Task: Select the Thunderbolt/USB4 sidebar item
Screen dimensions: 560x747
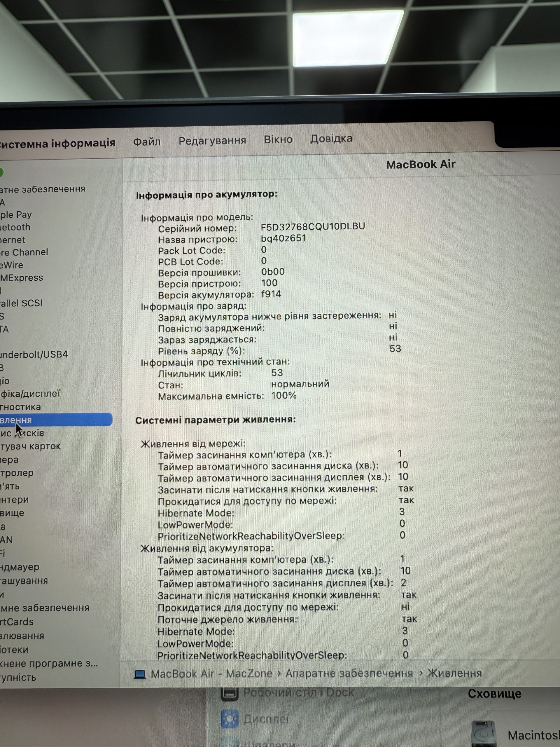Action: 34,354
